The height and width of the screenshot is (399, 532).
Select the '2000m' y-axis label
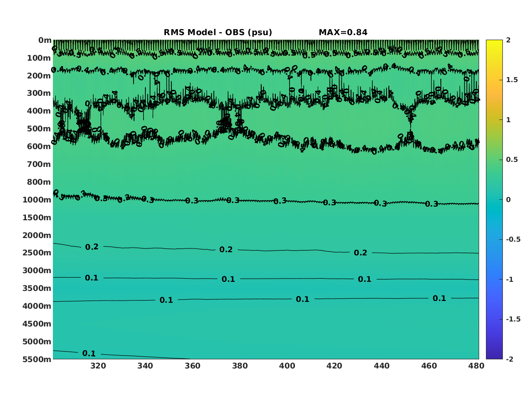37,235
